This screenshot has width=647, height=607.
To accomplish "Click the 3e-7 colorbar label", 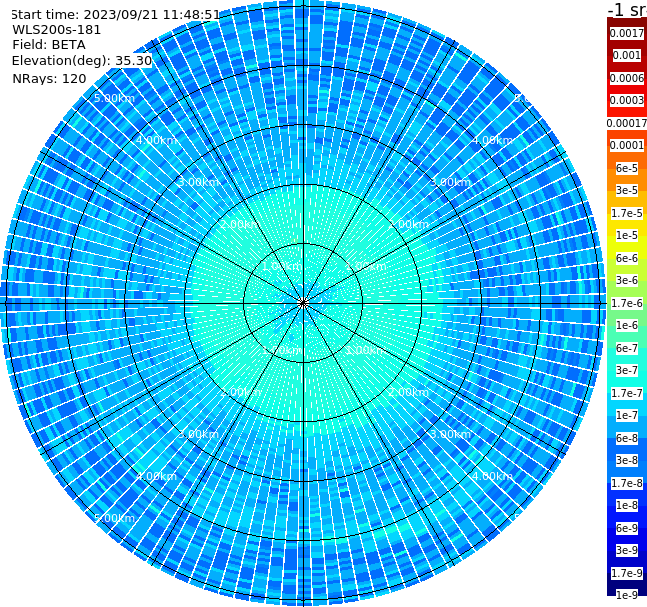I will pyautogui.click(x=627, y=370).
